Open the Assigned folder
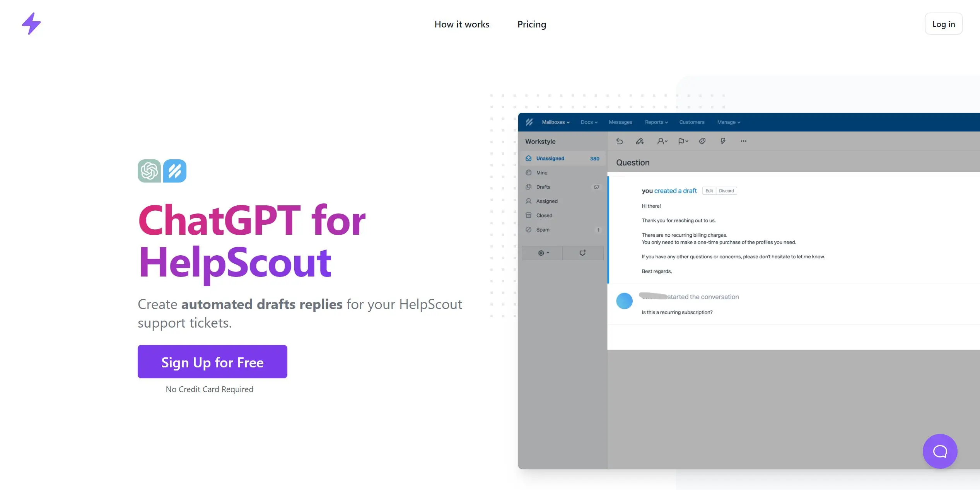 pyautogui.click(x=563, y=201)
